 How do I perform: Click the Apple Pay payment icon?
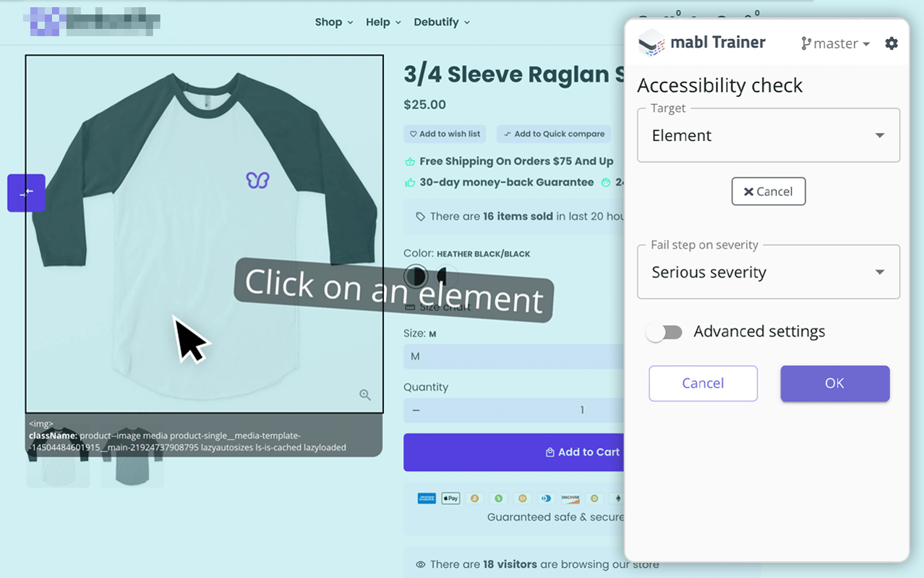[450, 498]
